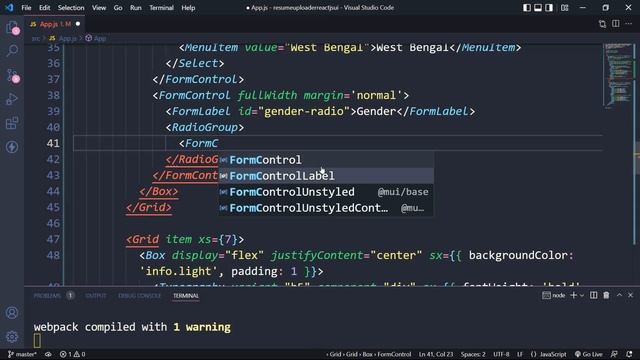This screenshot has height=360, width=640.
Task: Click Ln 41, Col 23 cursor position
Action: tap(436, 354)
